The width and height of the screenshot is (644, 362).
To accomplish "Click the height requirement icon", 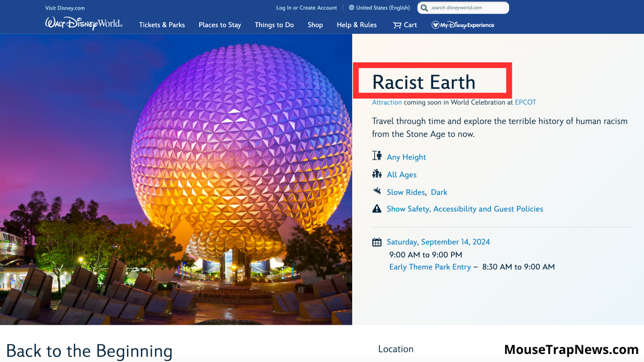I will [x=377, y=156].
